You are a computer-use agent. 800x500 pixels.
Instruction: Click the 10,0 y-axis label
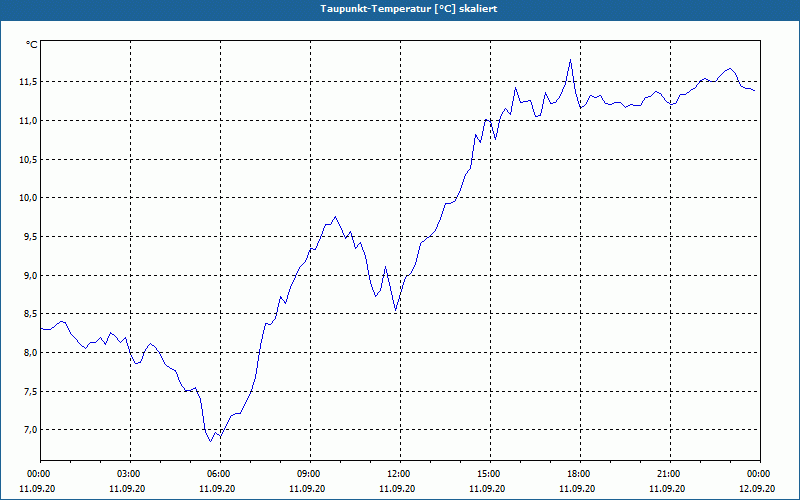tap(27, 197)
